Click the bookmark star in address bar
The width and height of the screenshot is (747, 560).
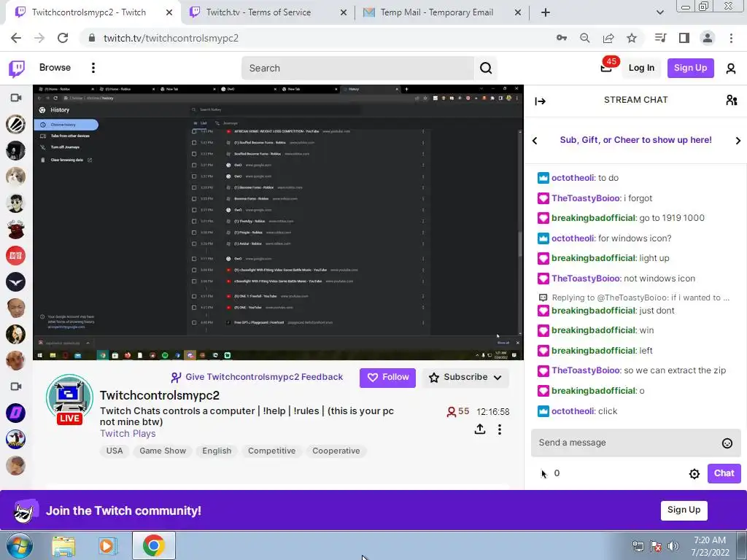coord(632,38)
